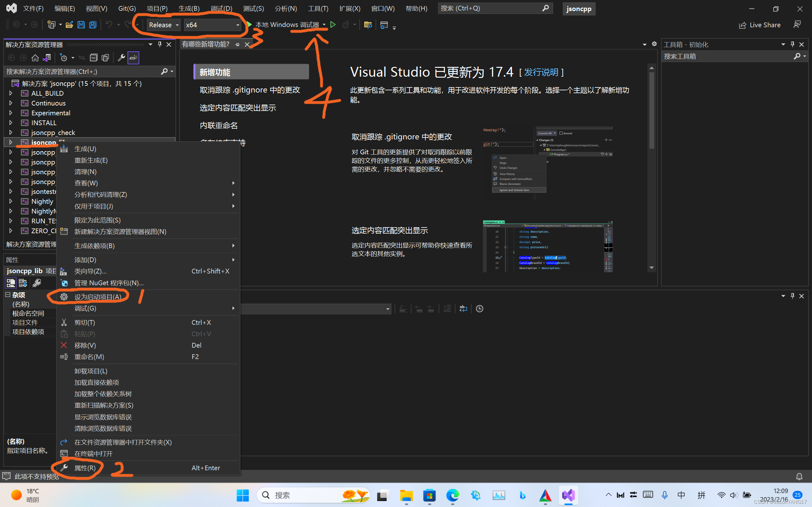
Task: Click the Open File folder icon
Action: coord(69,25)
